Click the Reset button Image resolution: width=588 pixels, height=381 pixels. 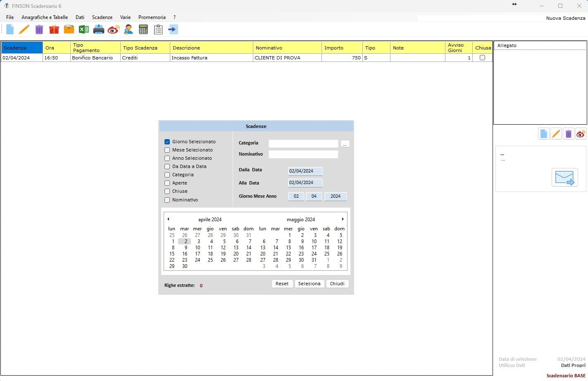click(282, 284)
